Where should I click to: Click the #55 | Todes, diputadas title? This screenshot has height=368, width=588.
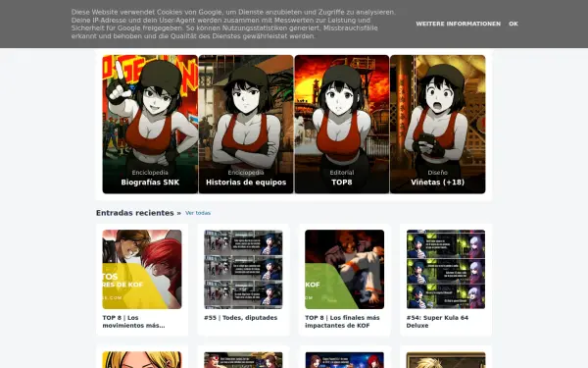(x=240, y=318)
